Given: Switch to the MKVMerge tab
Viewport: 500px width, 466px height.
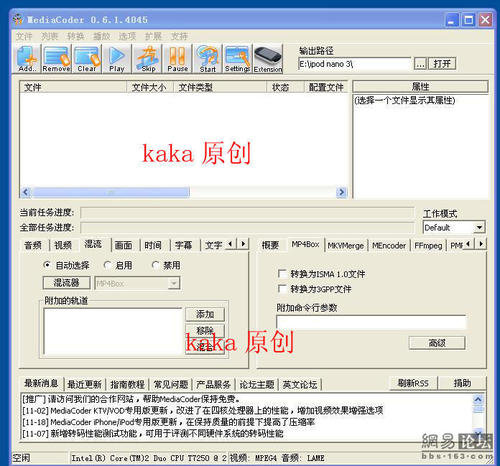Looking at the screenshot, I should pyautogui.click(x=345, y=246).
